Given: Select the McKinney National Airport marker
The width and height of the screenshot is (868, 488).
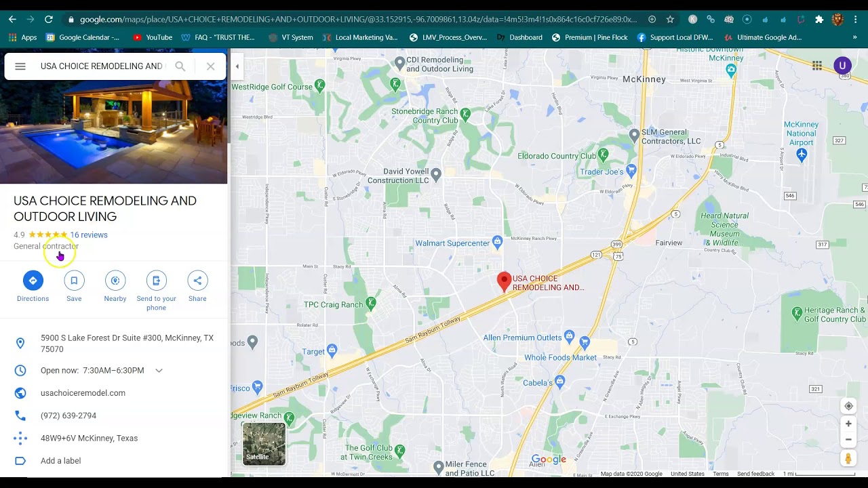Looking at the screenshot, I should click(802, 155).
